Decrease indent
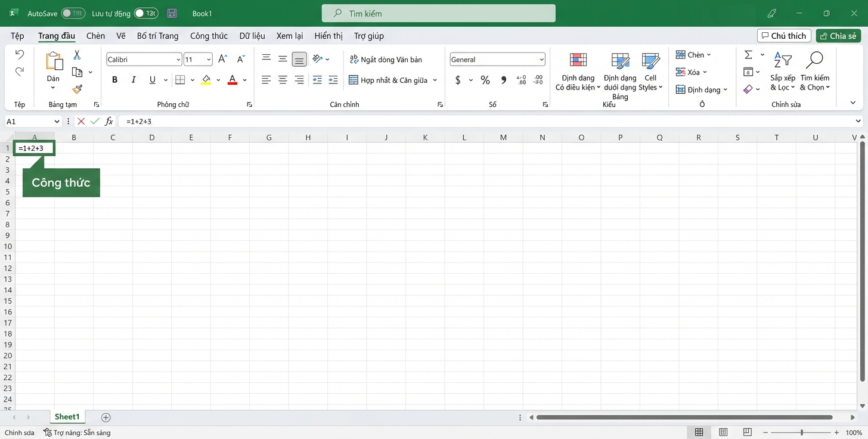 click(317, 80)
